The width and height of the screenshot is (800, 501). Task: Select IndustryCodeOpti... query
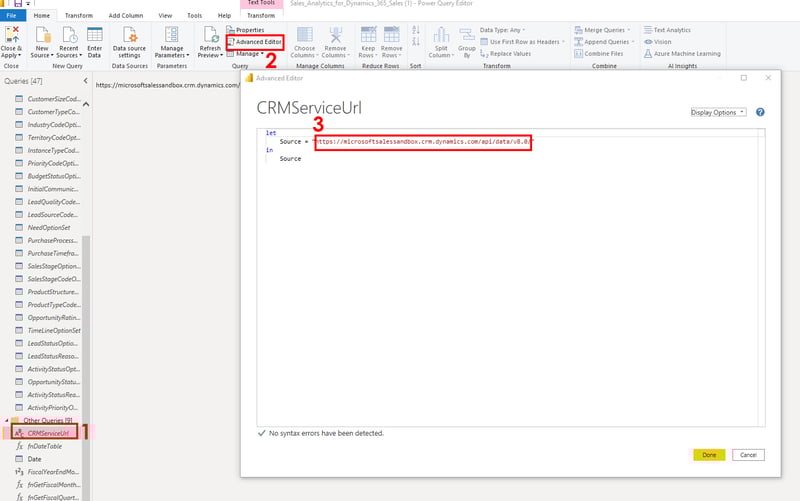tap(48, 124)
